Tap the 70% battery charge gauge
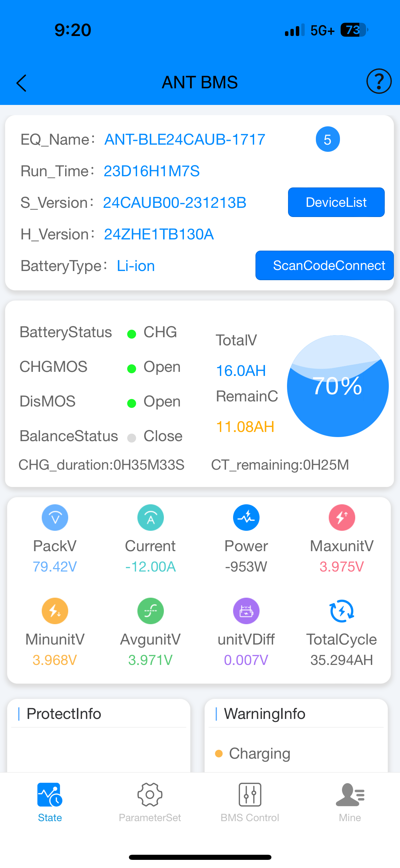This screenshot has width=400, height=868. tap(338, 386)
